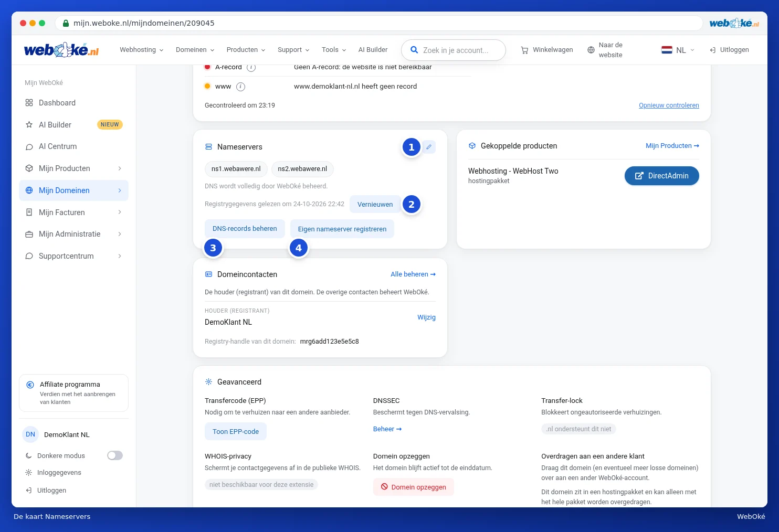Click the DNSSEC Beheer link
Viewport: 779px width, 532px height.
pyautogui.click(x=387, y=429)
